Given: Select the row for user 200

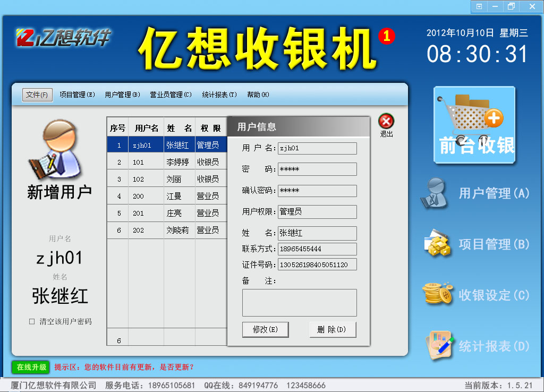Looking at the screenshot, I should pyautogui.click(x=167, y=196).
